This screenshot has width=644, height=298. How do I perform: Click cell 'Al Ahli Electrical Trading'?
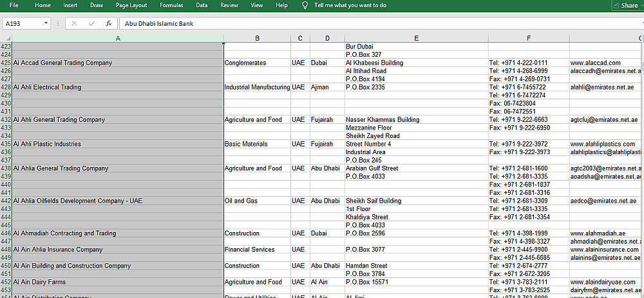pos(118,87)
